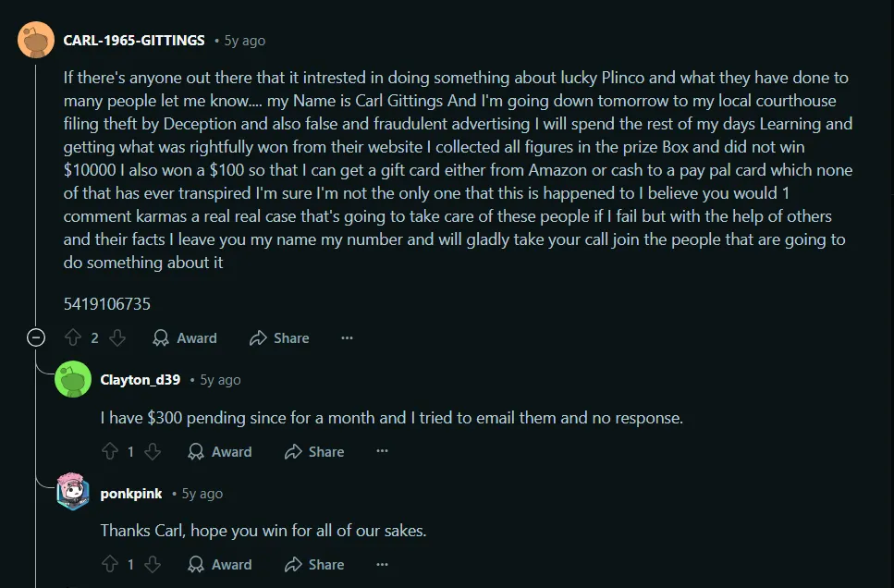Viewport: 894px width, 588px height.
Task: Open more options on ponkpink's reply
Action: (382, 564)
